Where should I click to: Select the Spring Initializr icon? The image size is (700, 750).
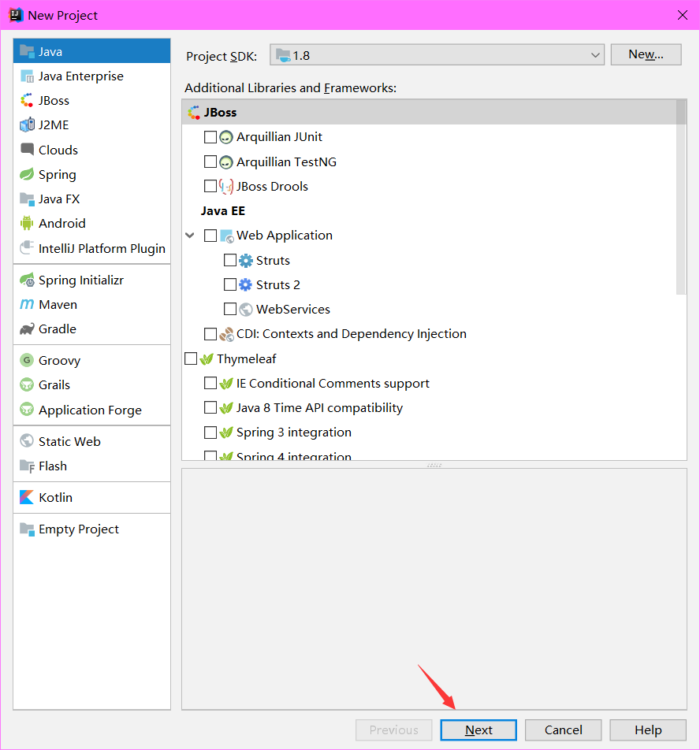(27, 280)
